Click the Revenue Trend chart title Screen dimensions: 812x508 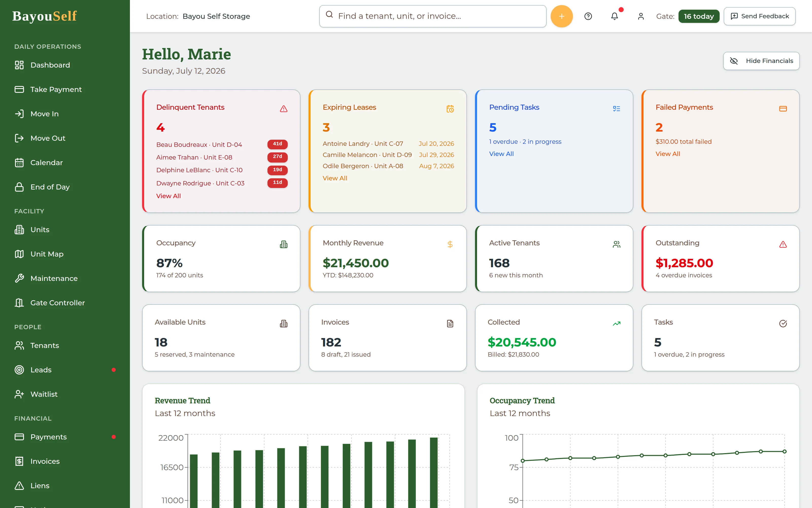tap(182, 401)
